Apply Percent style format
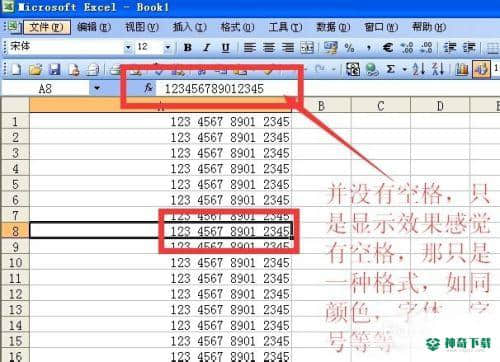The width and height of the screenshot is (500, 362). [x=349, y=48]
